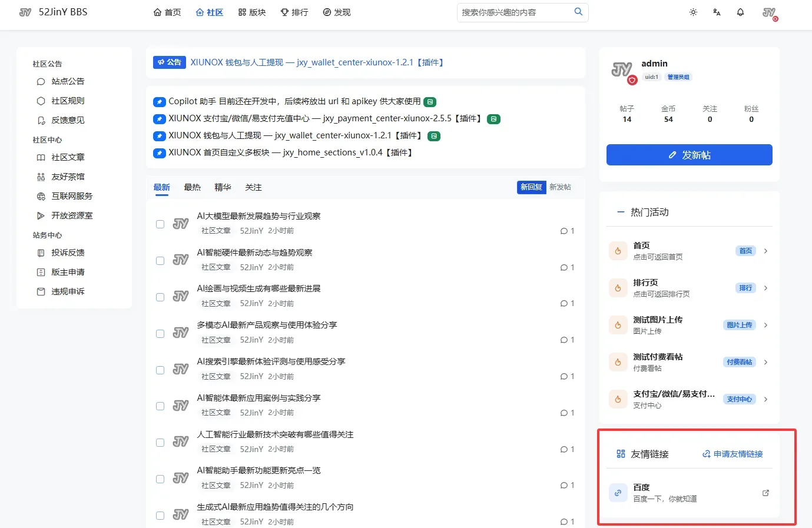The width and height of the screenshot is (812, 528).
Task: Click the 帖子 14 stat
Action: coord(627,114)
